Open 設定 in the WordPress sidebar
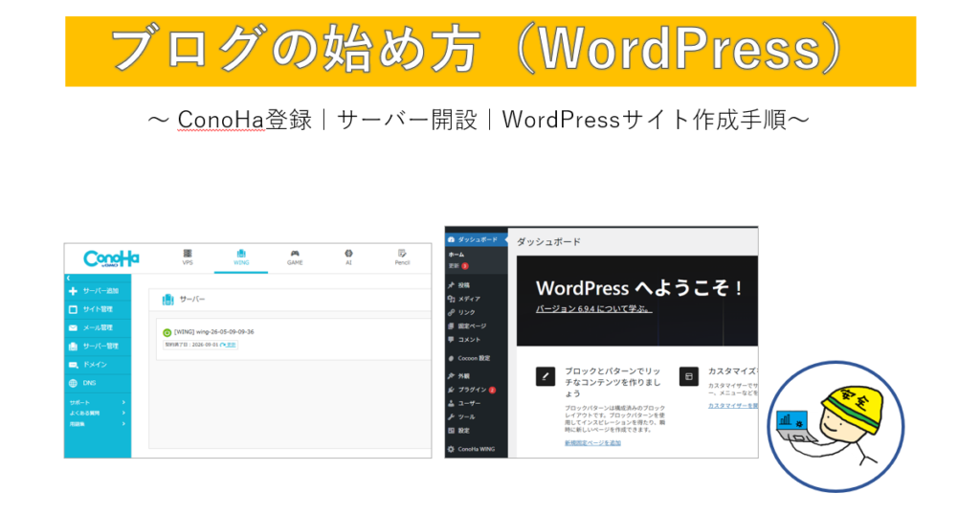The height and width of the screenshot is (515, 980). pyautogui.click(x=477, y=432)
